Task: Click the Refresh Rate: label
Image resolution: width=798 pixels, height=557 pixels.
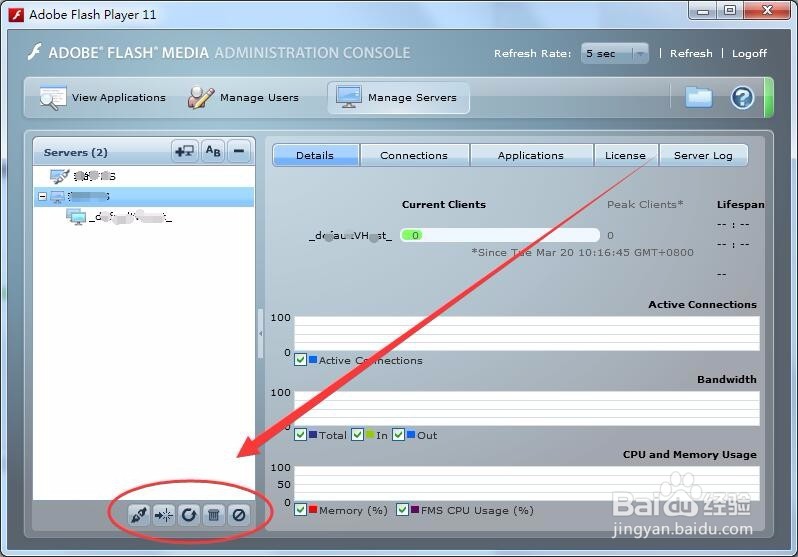Action: (532, 53)
